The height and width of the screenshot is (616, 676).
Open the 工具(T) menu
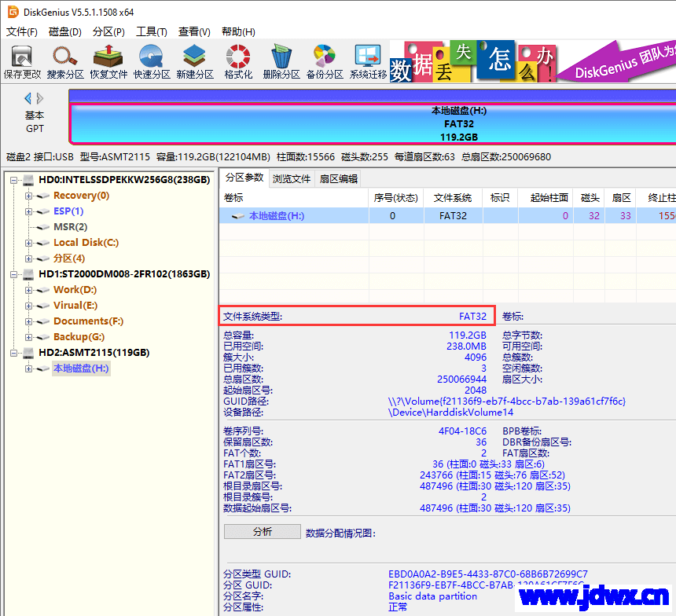point(152,32)
